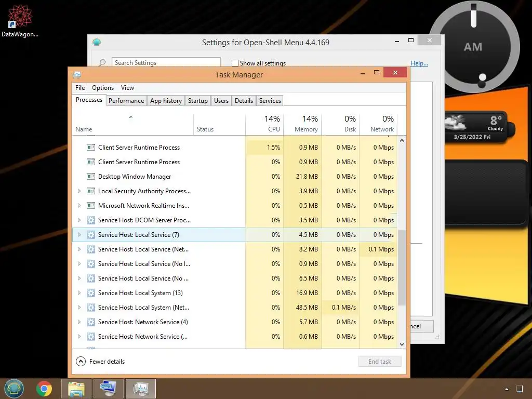This screenshot has height=399, width=532.
Task: Click the 3/25/2022 Fri date on the gadget
Action: click(x=472, y=137)
